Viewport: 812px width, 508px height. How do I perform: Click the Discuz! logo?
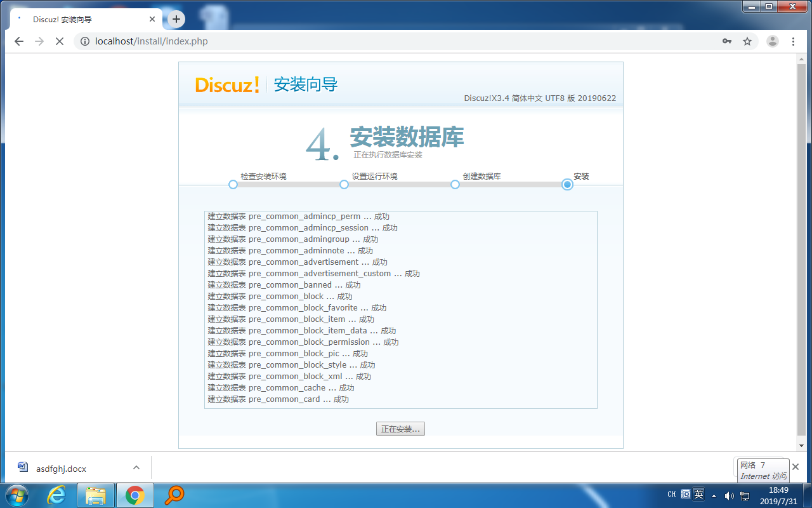click(x=227, y=84)
